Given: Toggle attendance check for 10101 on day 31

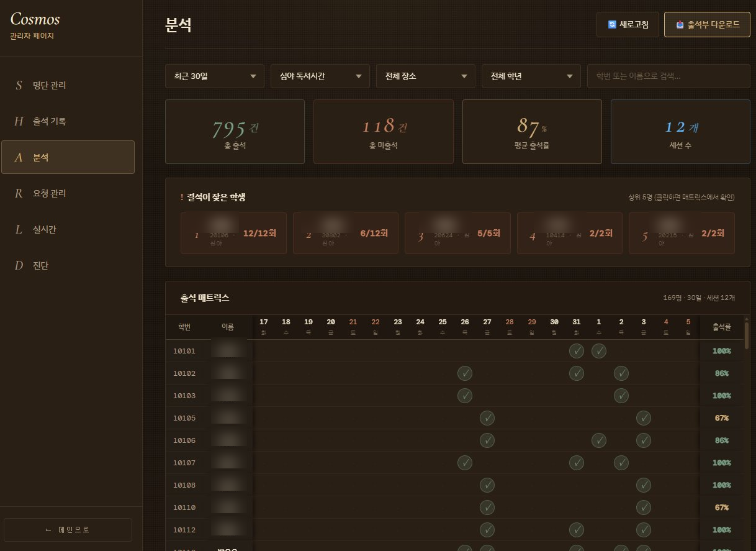Looking at the screenshot, I should coord(577,351).
